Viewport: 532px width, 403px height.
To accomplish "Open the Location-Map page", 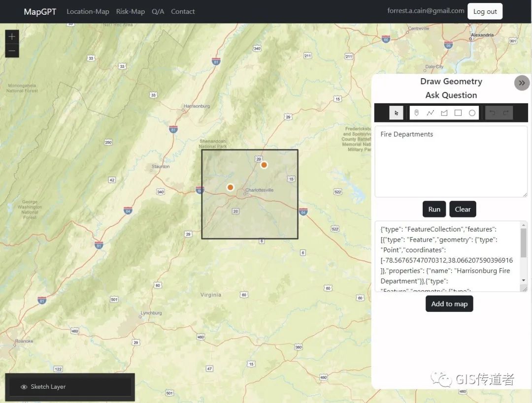I will (88, 11).
